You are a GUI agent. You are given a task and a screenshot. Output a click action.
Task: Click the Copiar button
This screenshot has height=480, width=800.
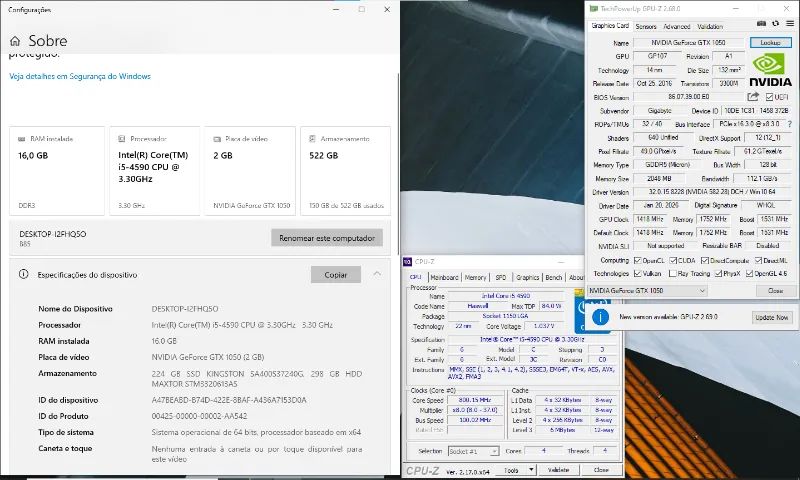[336, 274]
